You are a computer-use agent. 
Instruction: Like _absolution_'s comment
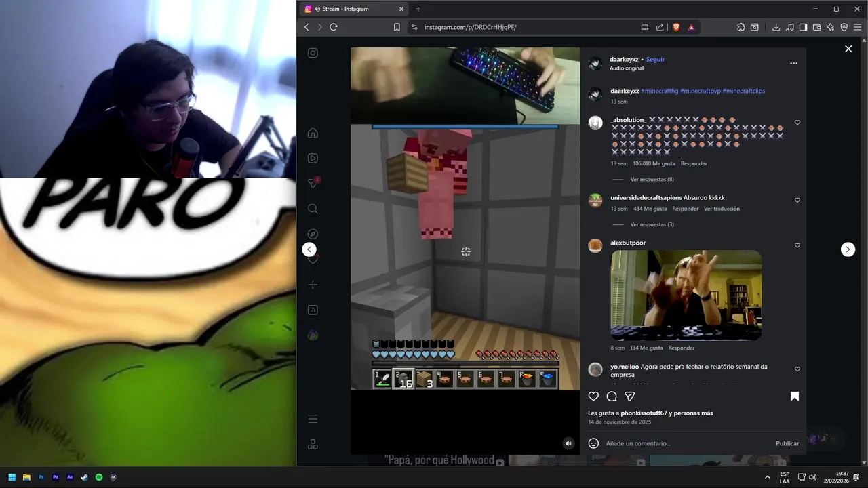point(797,123)
